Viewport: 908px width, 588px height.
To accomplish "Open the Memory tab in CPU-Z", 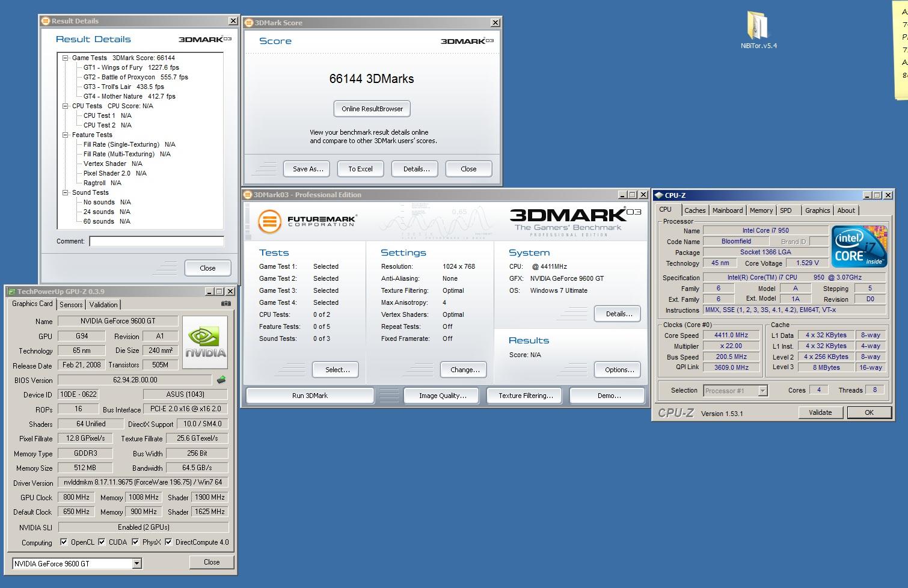I will 761,210.
